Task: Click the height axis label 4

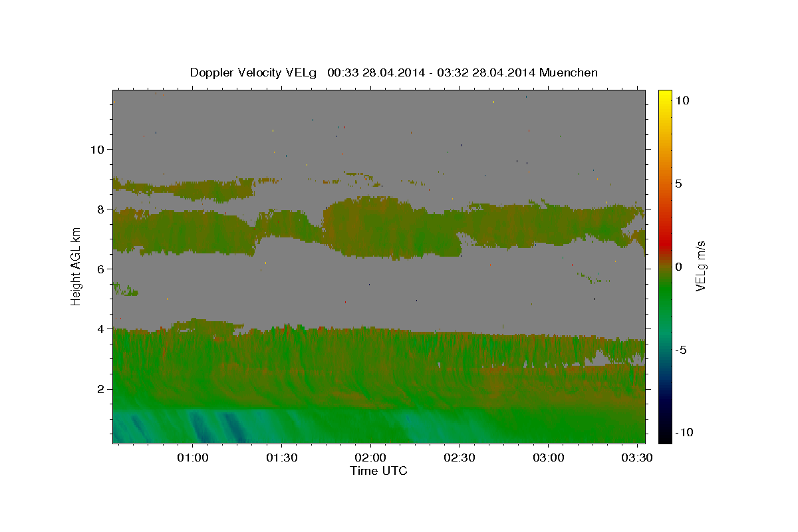Action: pos(100,329)
